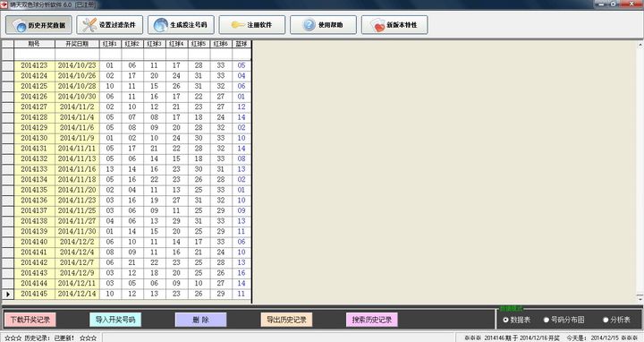Image resolution: width=644 pixels, height=342 pixels.
Task: Click the row selector for 2014123
Action: pyautogui.click(x=8, y=65)
